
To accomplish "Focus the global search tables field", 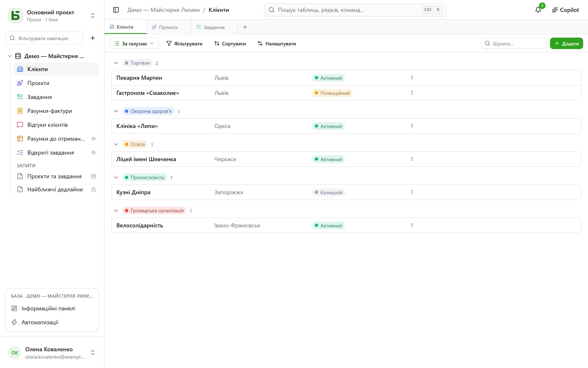I will click(x=355, y=10).
